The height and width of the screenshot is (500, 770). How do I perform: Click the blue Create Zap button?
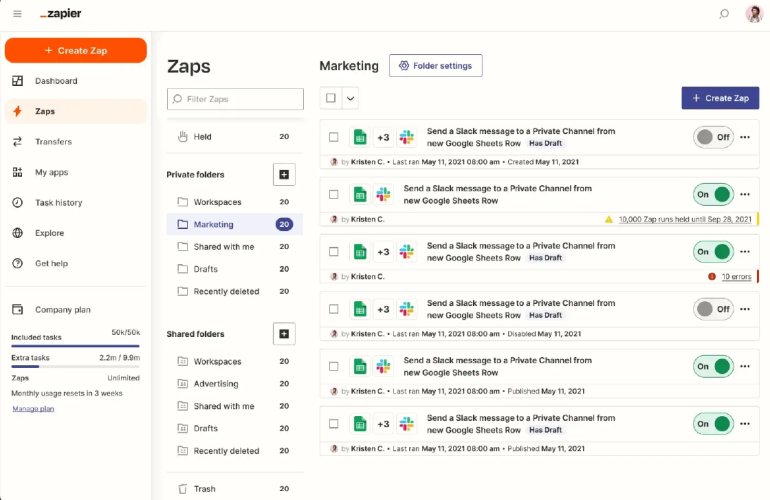click(720, 98)
